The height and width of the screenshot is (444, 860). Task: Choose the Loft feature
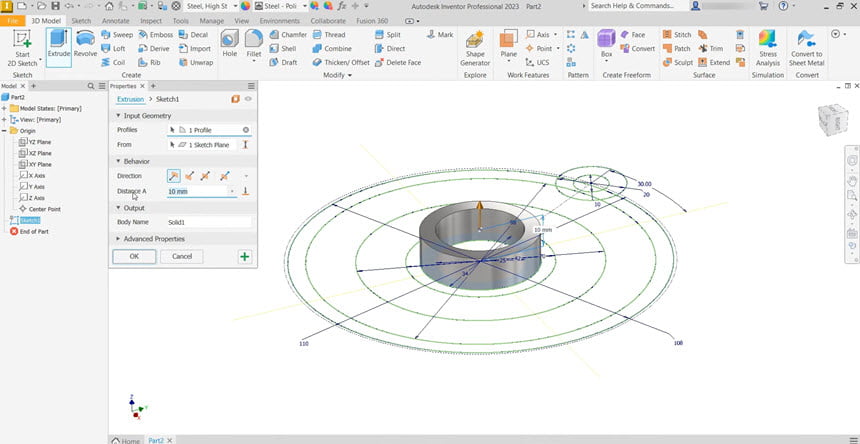114,48
